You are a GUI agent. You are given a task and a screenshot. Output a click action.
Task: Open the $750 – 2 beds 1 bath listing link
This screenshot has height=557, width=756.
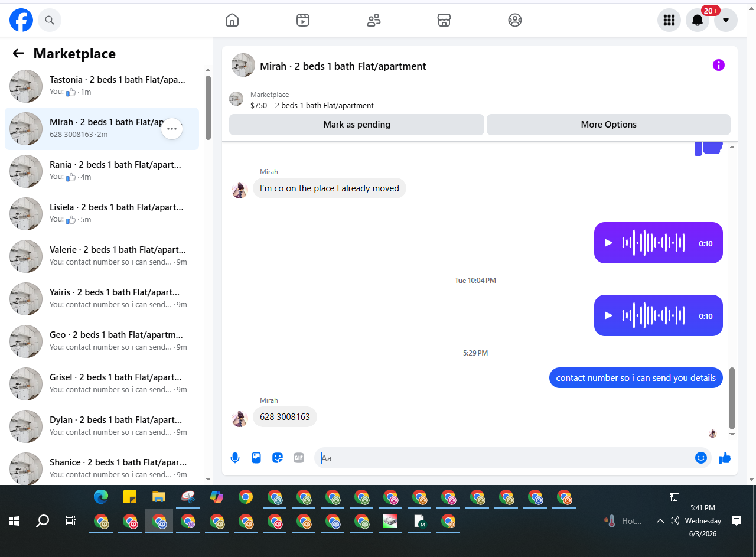[312, 106]
